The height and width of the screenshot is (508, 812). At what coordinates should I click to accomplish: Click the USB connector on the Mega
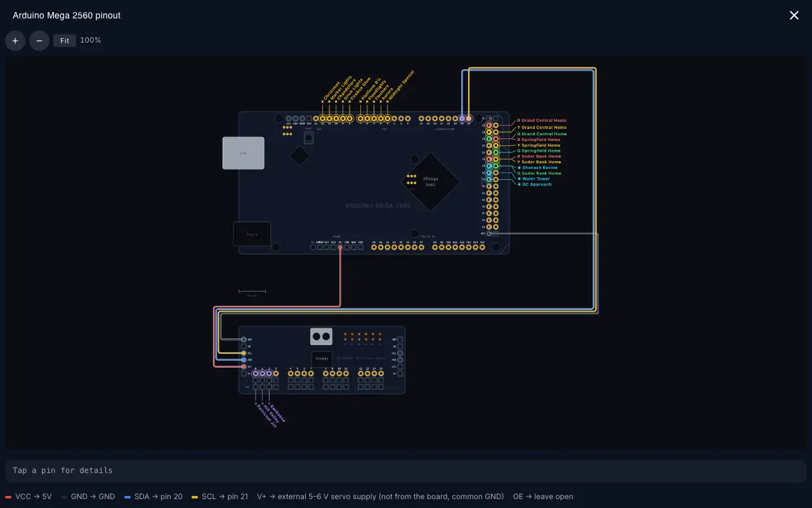click(x=243, y=153)
